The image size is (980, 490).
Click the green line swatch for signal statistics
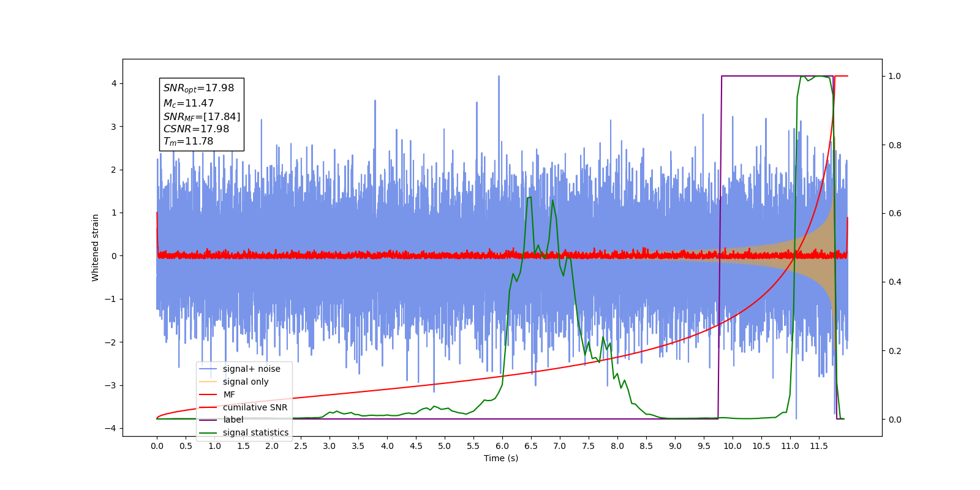208,432
